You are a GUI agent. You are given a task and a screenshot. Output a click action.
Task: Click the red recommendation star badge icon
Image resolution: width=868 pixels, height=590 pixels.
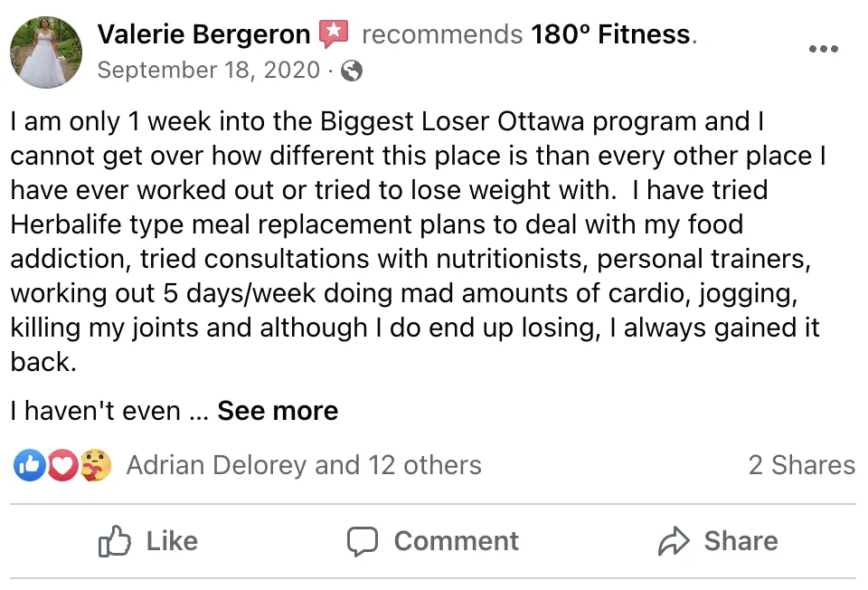334,33
